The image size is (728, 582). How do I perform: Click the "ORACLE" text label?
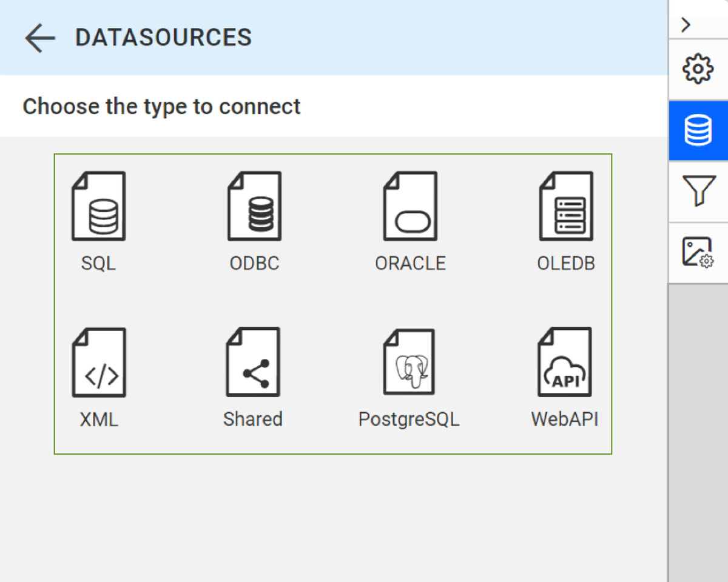click(x=410, y=264)
